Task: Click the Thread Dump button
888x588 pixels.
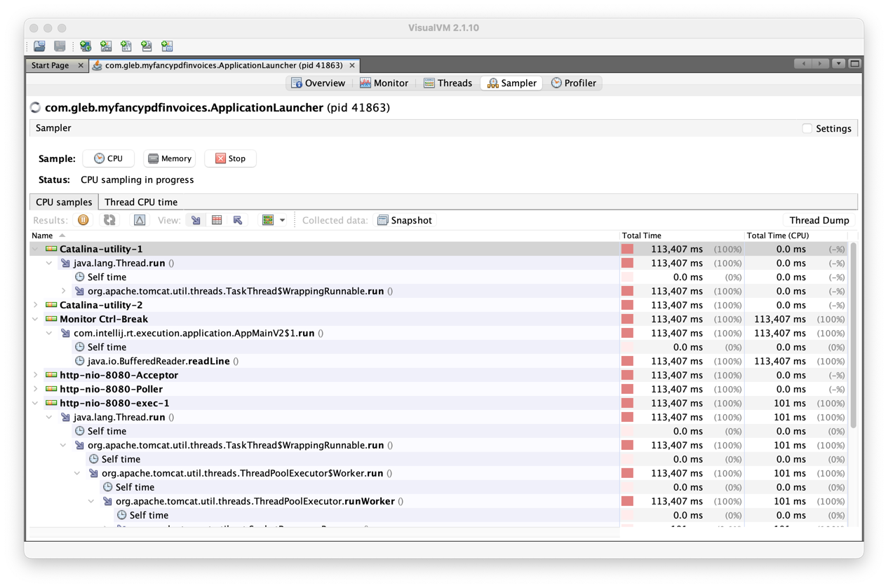Action: 819,219
